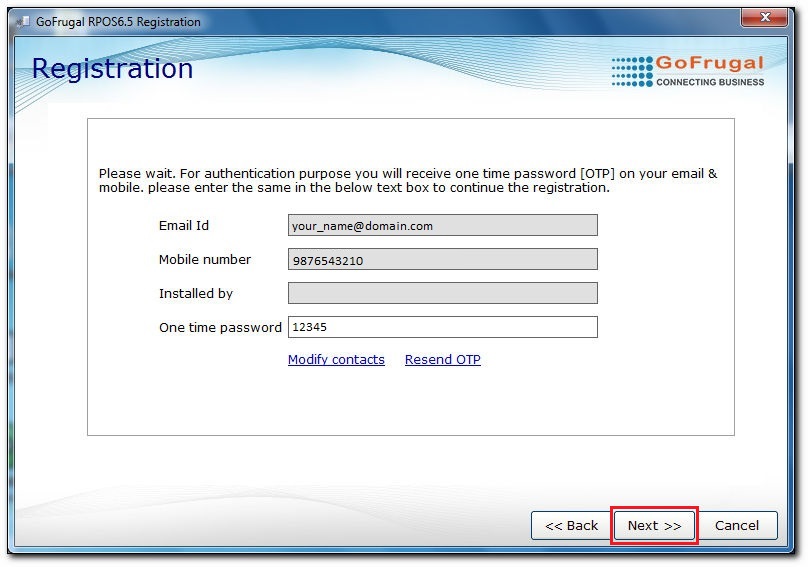Select the Email Id text field
Viewport: 808px width, 567px height.
click(442, 225)
